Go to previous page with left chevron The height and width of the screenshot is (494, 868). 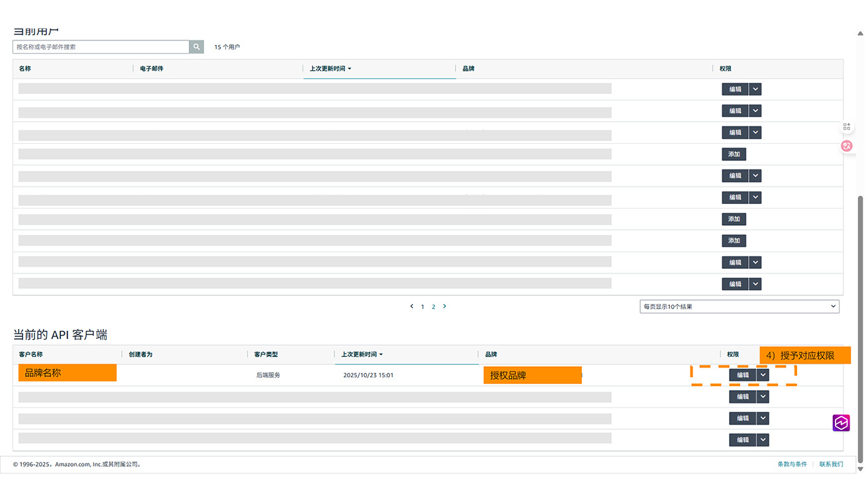tap(412, 307)
